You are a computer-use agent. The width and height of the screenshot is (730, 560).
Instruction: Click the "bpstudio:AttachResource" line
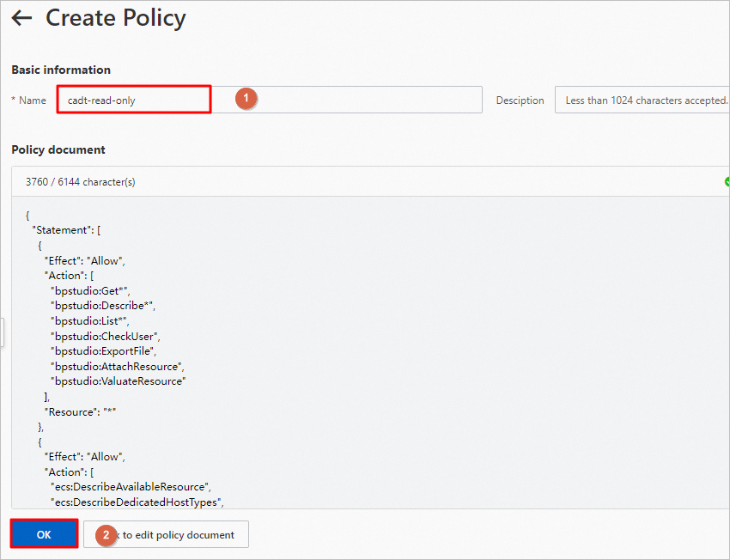point(115,366)
